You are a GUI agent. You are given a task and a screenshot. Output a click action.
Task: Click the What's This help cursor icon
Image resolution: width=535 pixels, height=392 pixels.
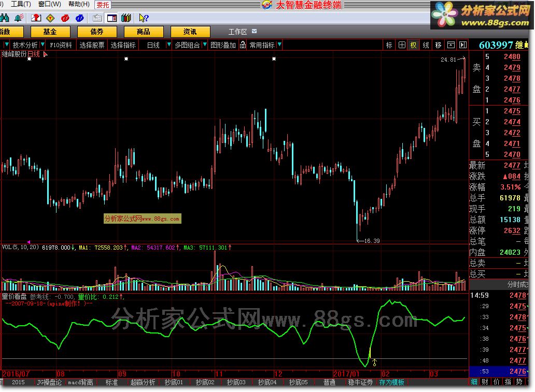coord(144,18)
